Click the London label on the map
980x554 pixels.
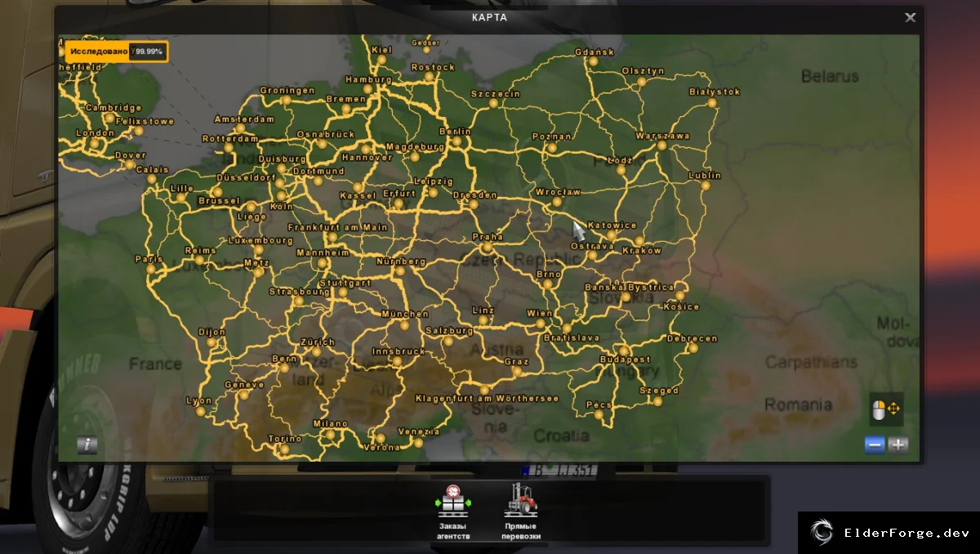point(95,133)
